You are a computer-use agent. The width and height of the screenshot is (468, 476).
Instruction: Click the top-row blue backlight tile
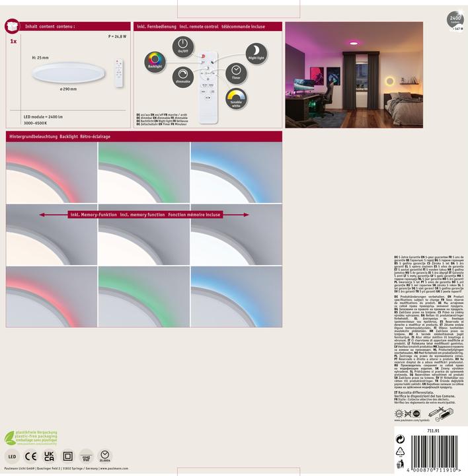[237, 173]
